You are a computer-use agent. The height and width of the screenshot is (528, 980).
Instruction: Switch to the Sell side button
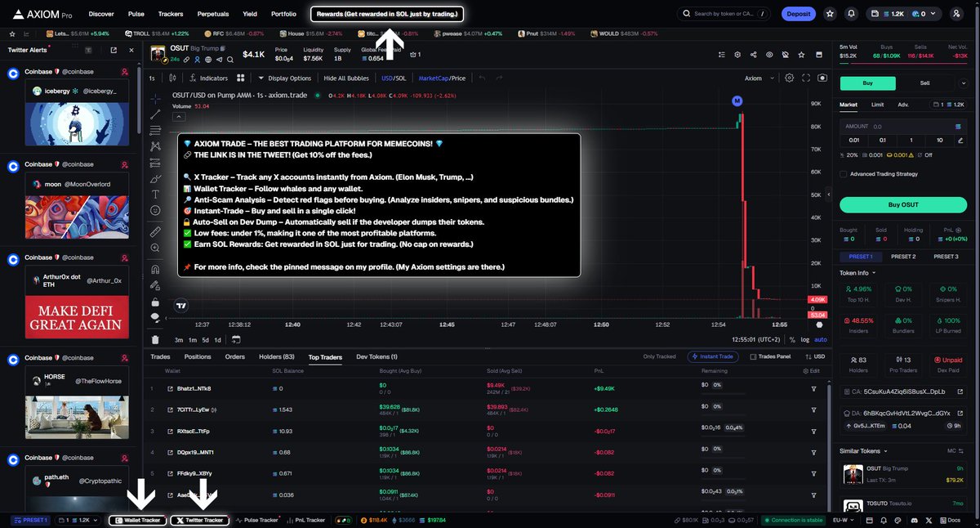point(924,83)
